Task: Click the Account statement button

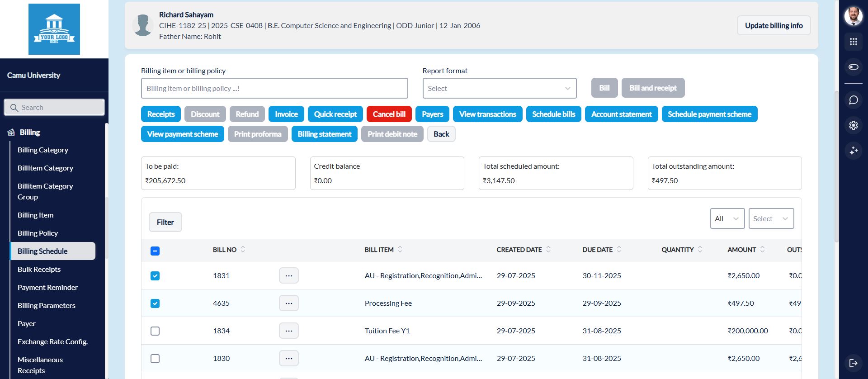Action: 622,114
